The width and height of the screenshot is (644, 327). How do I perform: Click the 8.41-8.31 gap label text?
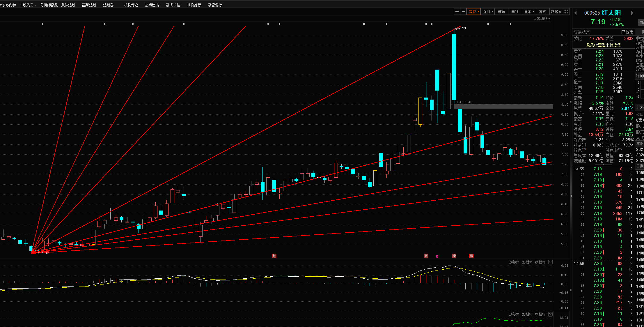tap(464, 102)
